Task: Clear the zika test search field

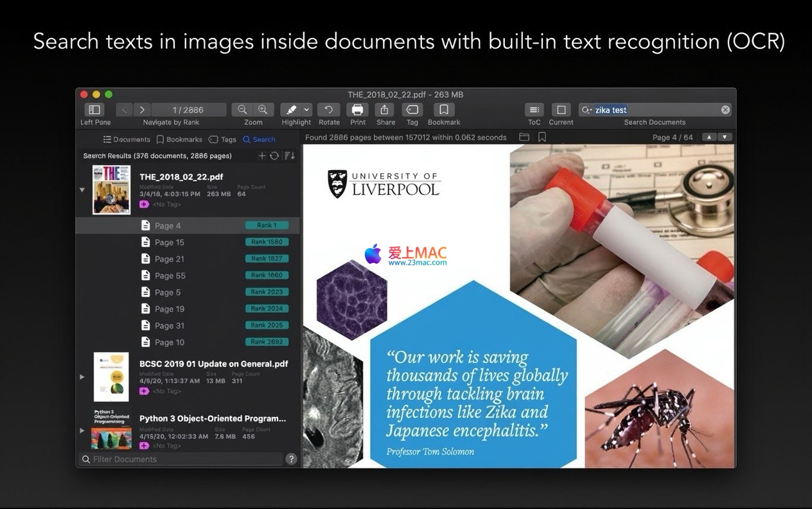Action: click(x=725, y=110)
